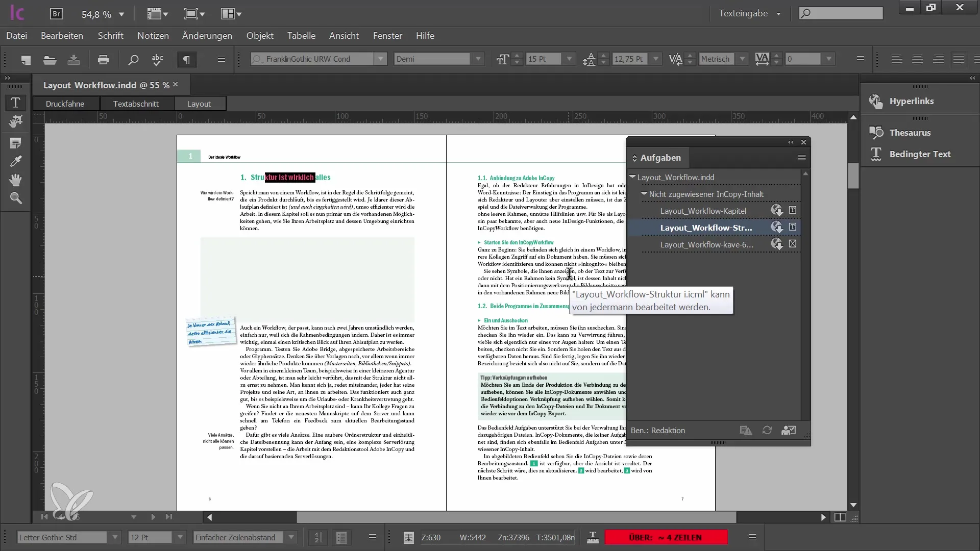Select the font weight dropdown showing Demi
The image size is (980, 551).
[x=435, y=59]
